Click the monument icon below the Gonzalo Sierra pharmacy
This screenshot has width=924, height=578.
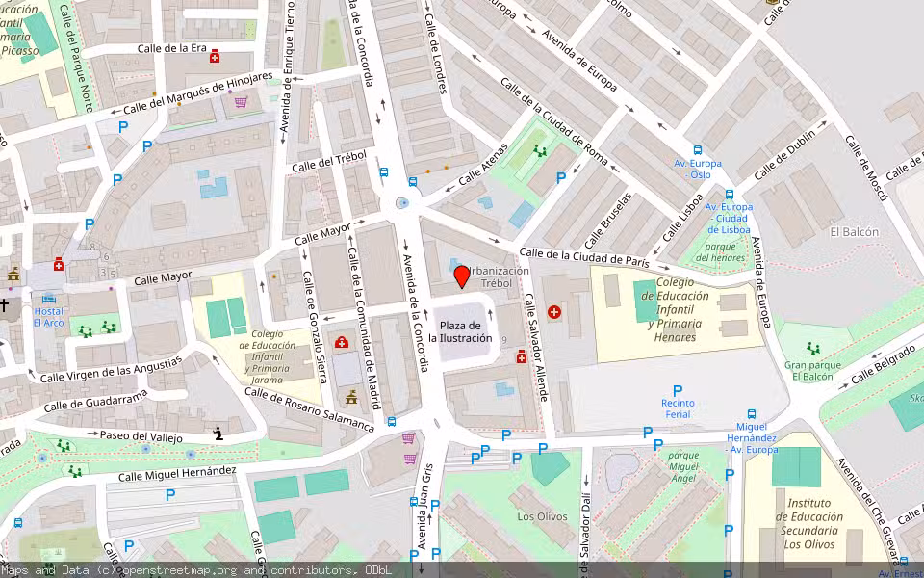click(351, 396)
